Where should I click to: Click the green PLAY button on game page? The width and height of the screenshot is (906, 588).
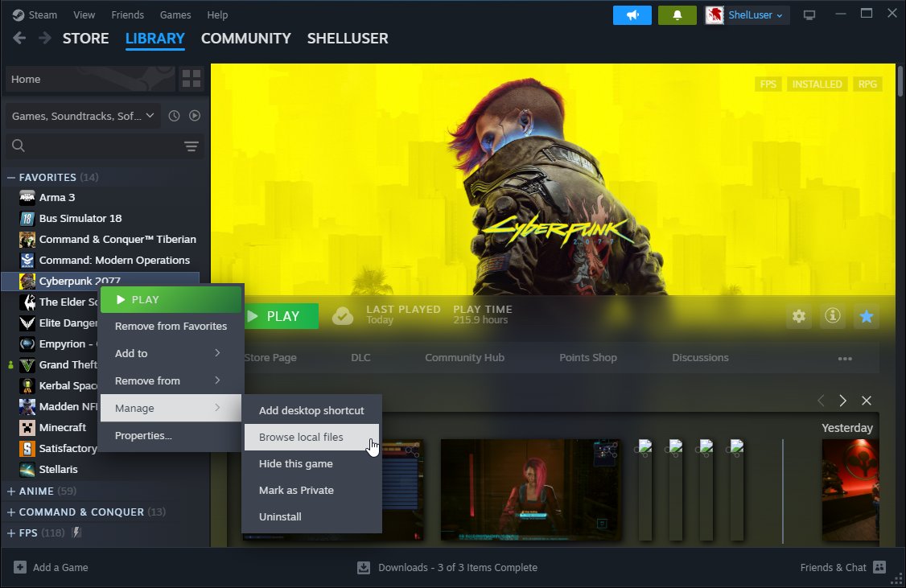click(x=280, y=316)
